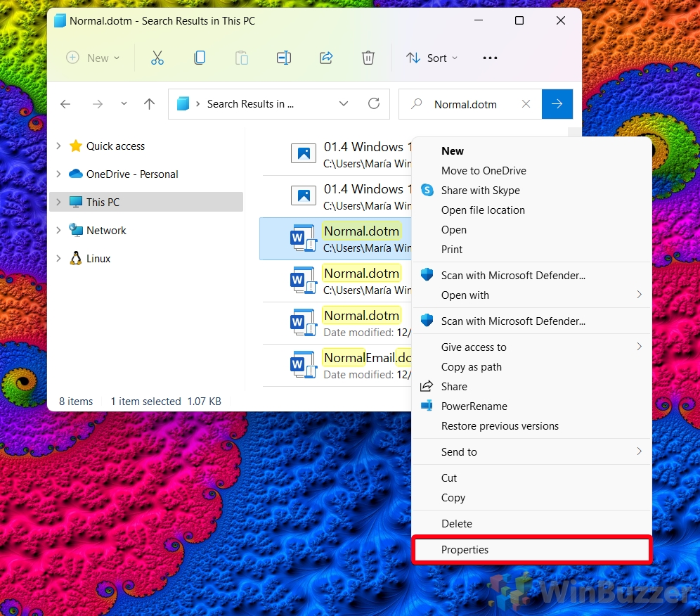The image size is (700, 616).
Task: Expand the Linux tree node
Action: click(58, 258)
